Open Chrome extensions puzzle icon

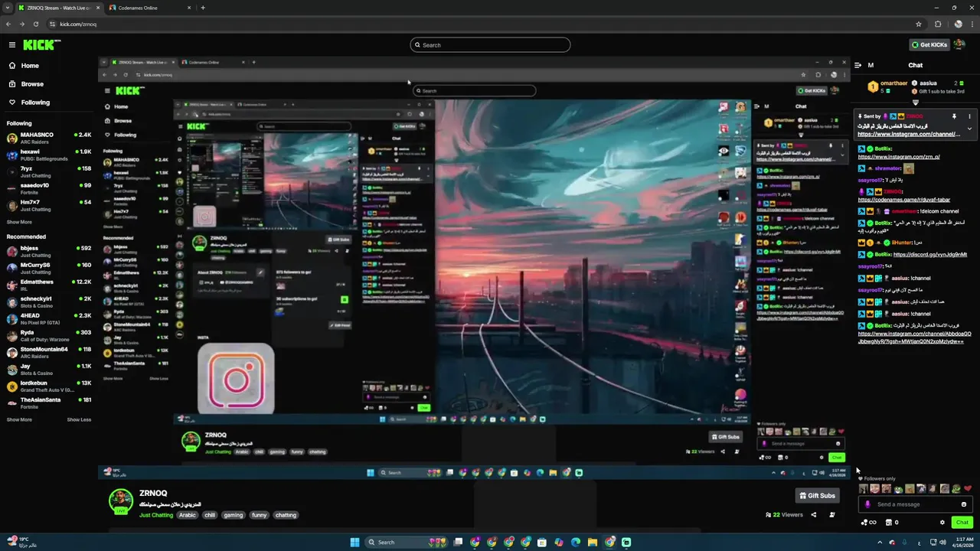pyautogui.click(x=938, y=24)
